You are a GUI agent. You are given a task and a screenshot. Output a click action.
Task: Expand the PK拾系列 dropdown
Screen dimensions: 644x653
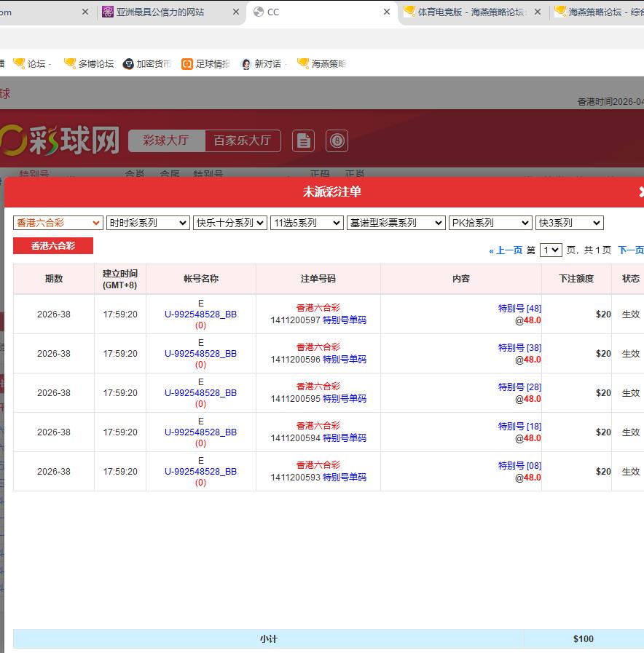pos(490,223)
